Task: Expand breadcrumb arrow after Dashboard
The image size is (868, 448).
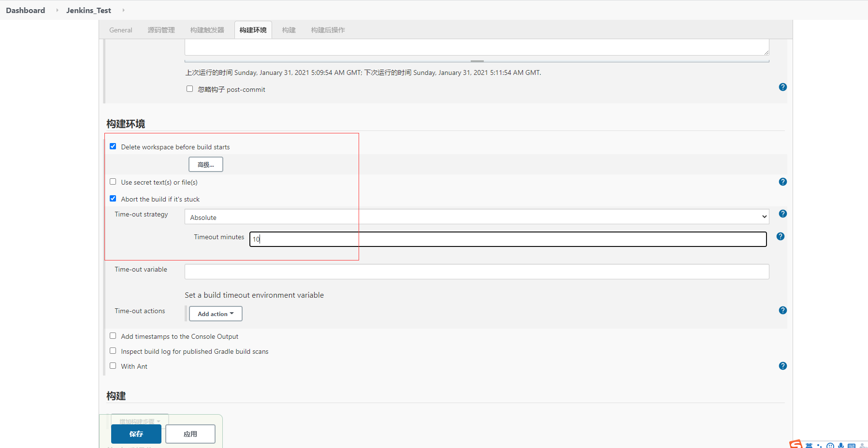Action: [x=57, y=10]
